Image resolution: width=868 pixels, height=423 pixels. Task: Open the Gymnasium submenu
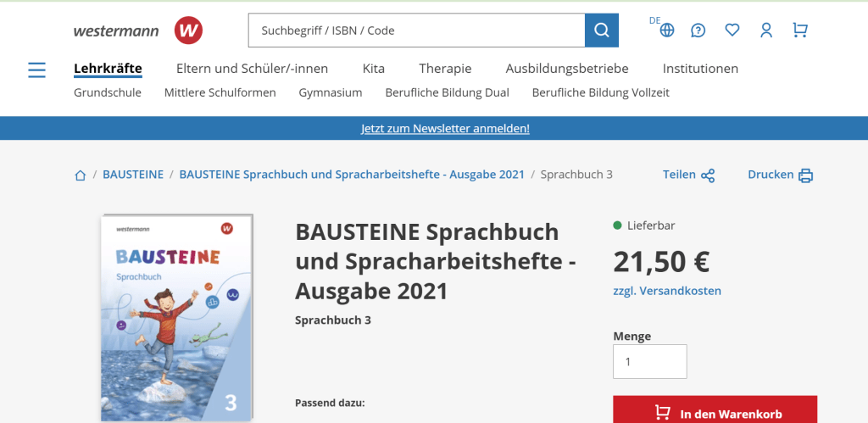point(331,92)
